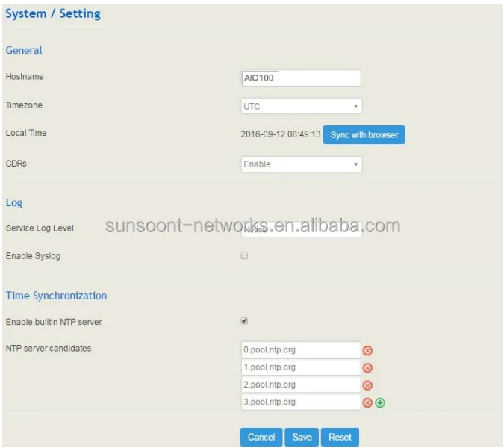504x448 pixels.
Task: Open the Timezone dropdown
Action: pyautogui.click(x=301, y=106)
